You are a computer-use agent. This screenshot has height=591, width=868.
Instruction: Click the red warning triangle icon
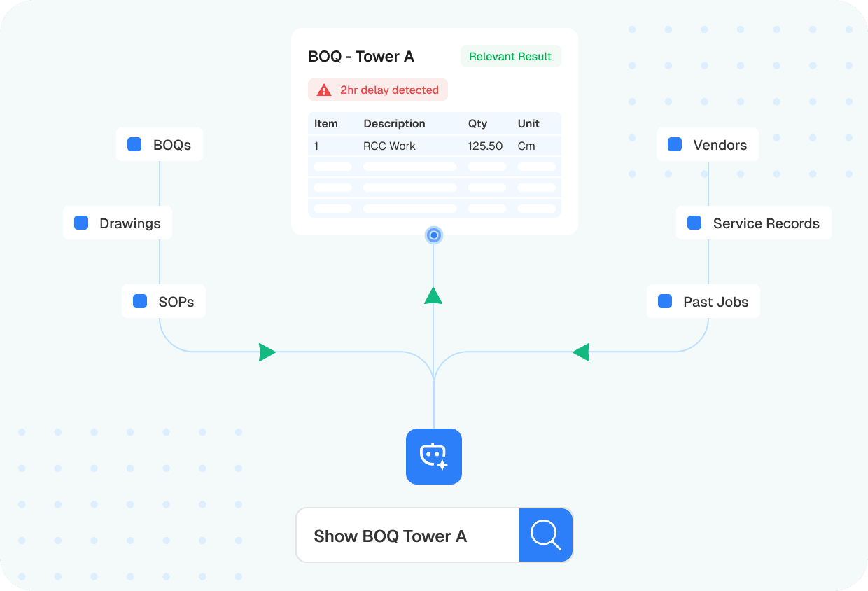coord(324,90)
